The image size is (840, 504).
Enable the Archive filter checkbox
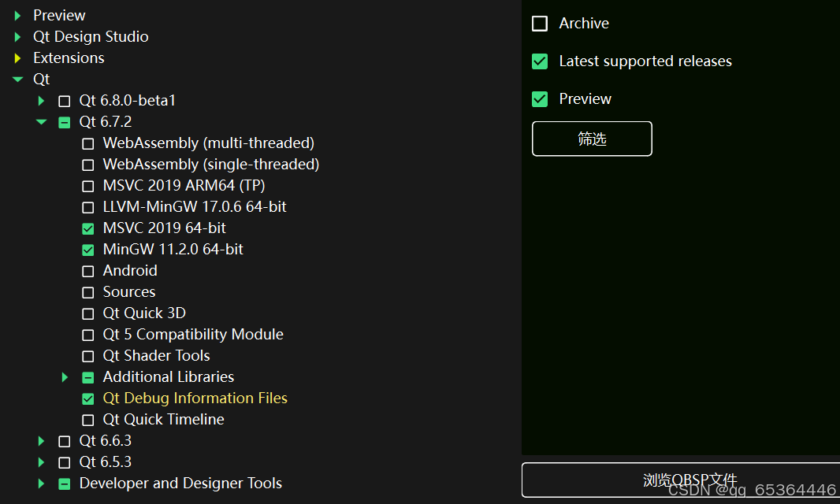[x=540, y=24]
